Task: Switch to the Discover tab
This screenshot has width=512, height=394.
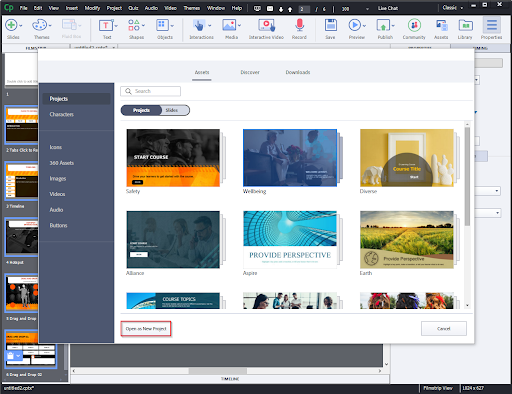Action: click(x=250, y=72)
